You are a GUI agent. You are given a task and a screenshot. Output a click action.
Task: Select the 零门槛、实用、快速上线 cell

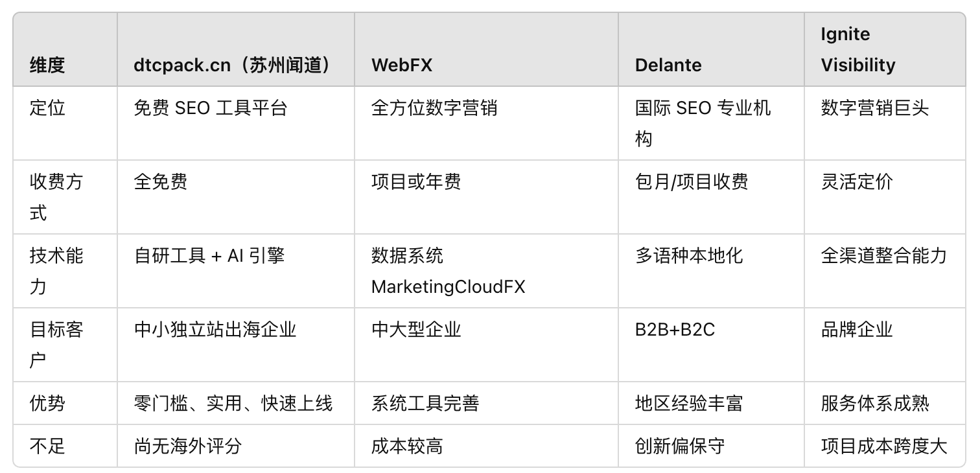click(233, 403)
